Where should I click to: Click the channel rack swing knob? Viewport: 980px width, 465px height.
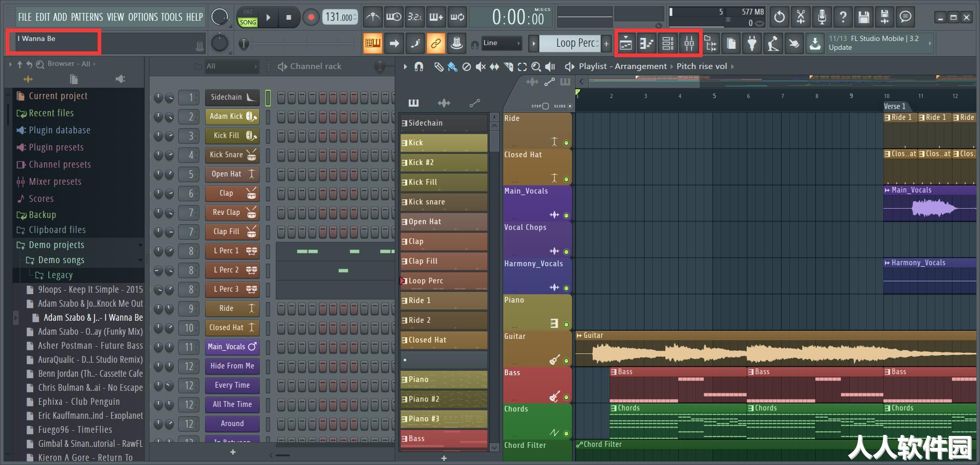tap(380, 66)
